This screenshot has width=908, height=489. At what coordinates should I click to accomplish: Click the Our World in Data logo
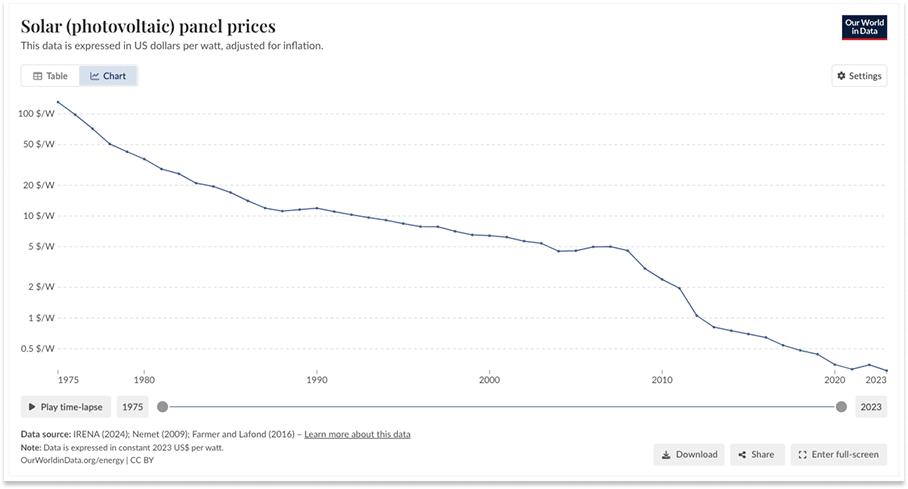864,27
